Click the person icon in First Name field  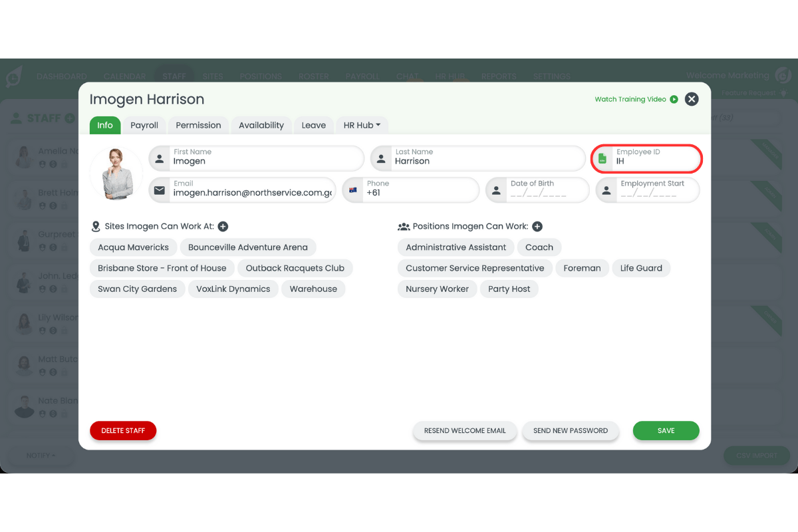click(x=160, y=159)
